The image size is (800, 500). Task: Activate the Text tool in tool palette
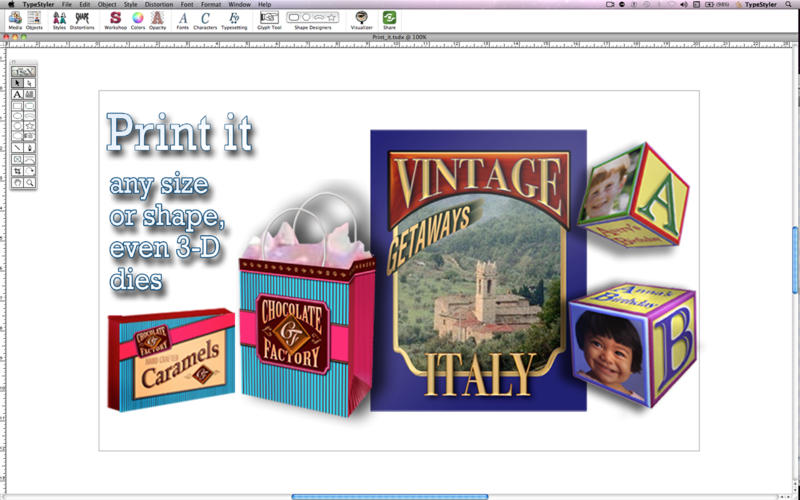click(18, 94)
